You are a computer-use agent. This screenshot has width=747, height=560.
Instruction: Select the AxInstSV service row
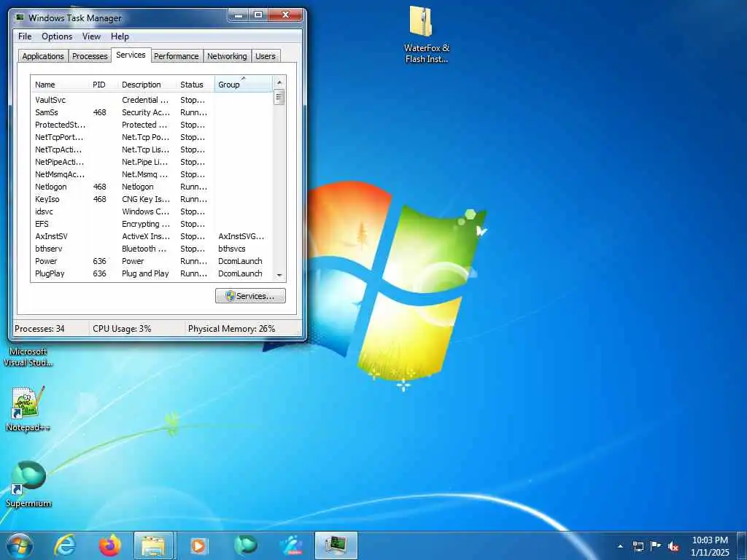pyautogui.click(x=152, y=236)
